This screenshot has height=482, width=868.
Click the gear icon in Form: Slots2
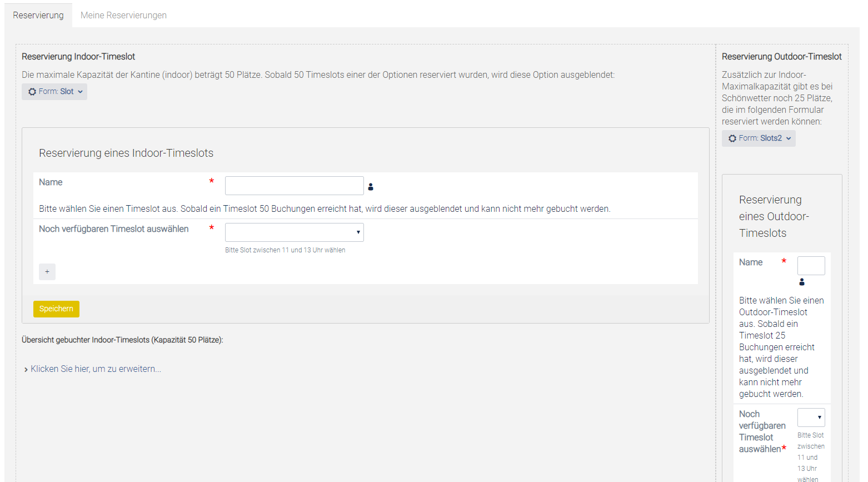732,138
